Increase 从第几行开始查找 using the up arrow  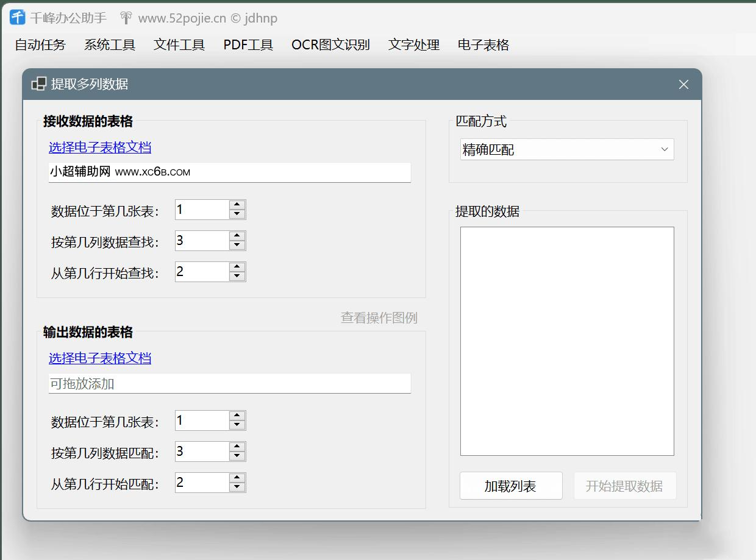pos(237,268)
